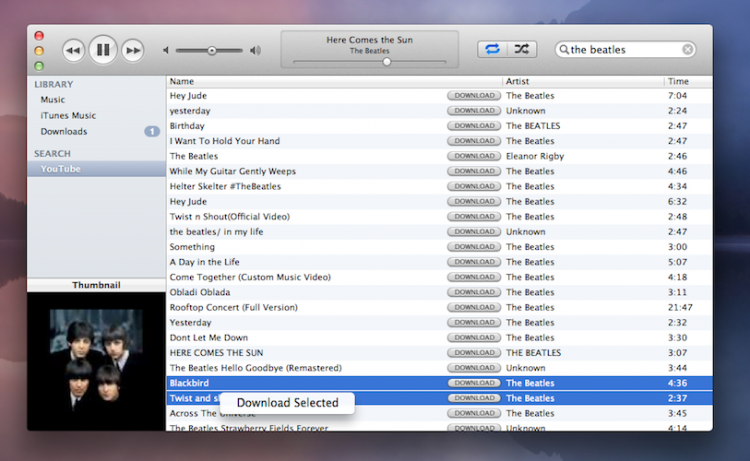Click the Downloads count badge
This screenshot has width=750, height=461.
[x=152, y=131]
